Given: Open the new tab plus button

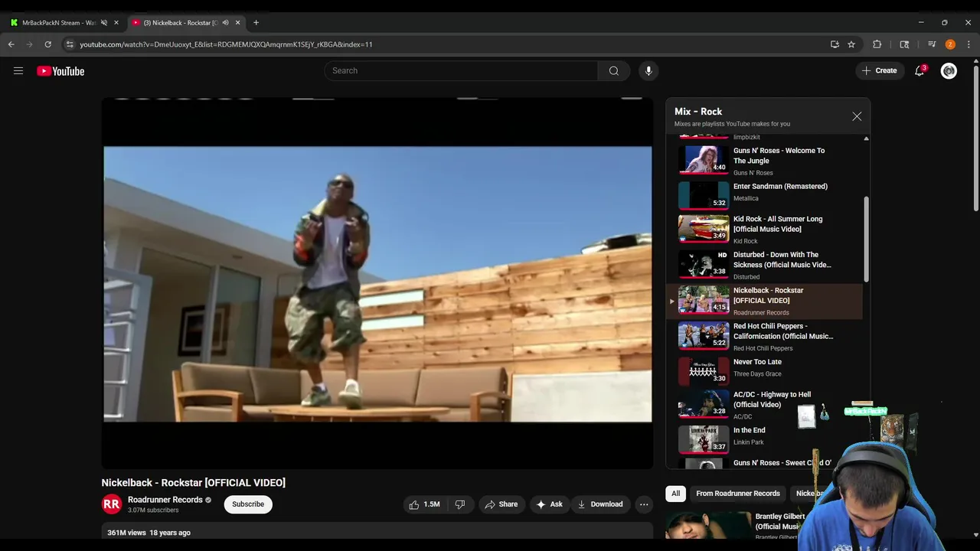Looking at the screenshot, I should 256,23.
